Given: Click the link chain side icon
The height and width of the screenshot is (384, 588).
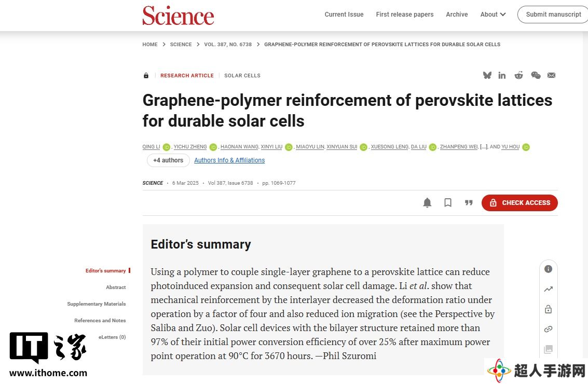Looking at the screenshot, I should pos(548,329).
